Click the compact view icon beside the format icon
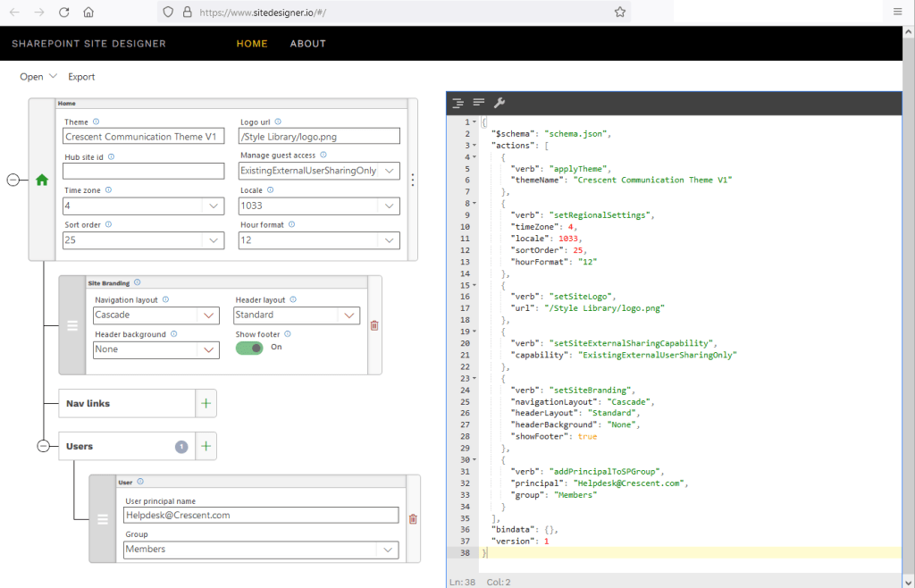915x588 pixels. (478, 102)
